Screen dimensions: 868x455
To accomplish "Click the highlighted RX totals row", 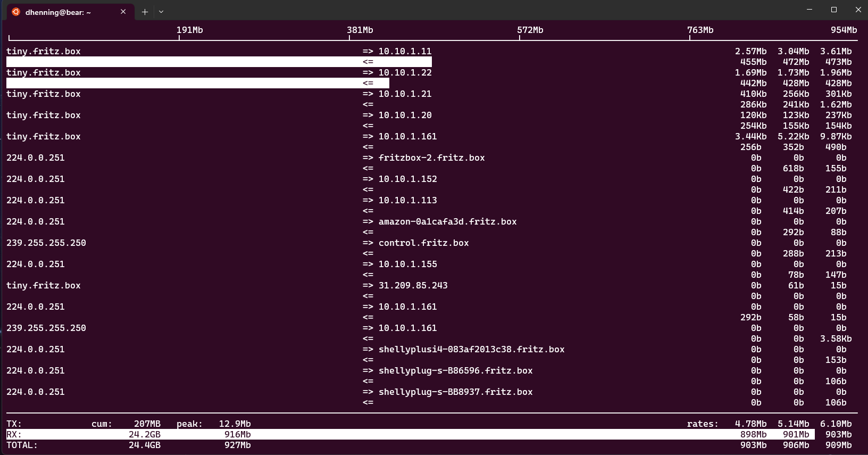I will click(411, 434).
